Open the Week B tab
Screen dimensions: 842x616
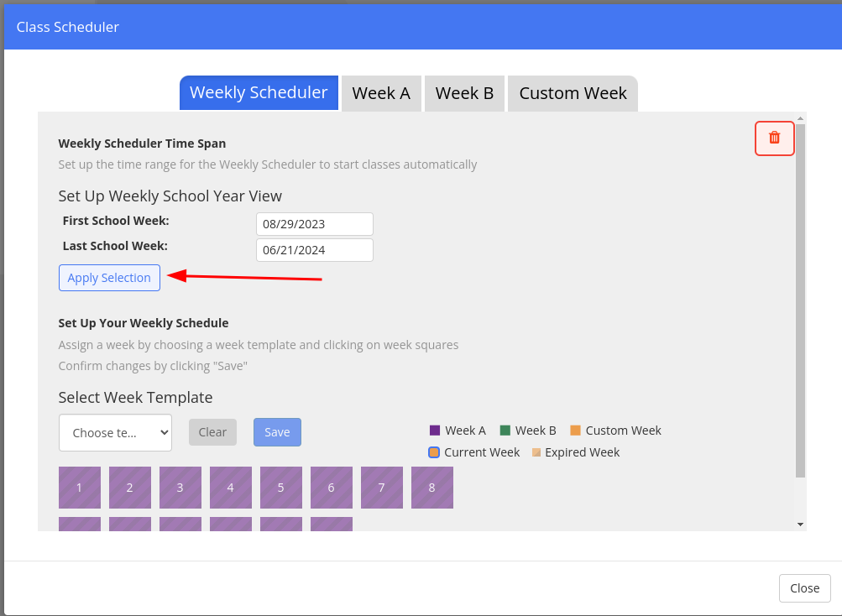[x=464, y=93]
